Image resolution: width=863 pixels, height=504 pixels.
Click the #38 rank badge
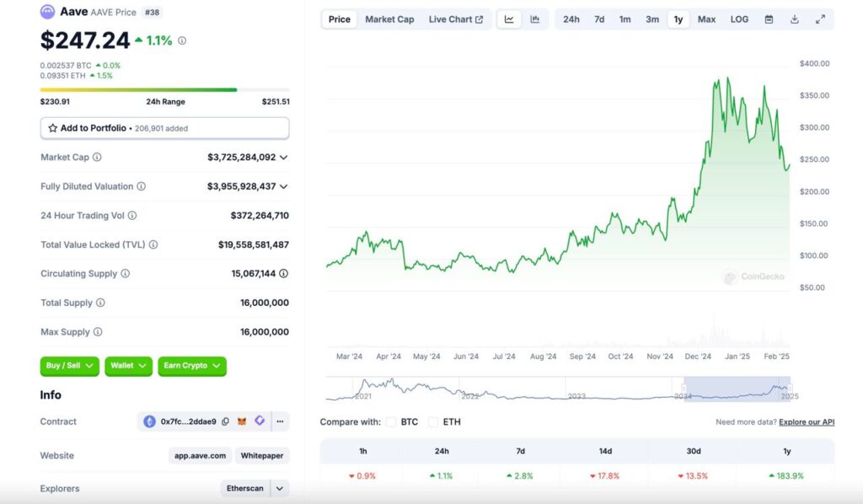pyautogui.click(x=152, y=12)
